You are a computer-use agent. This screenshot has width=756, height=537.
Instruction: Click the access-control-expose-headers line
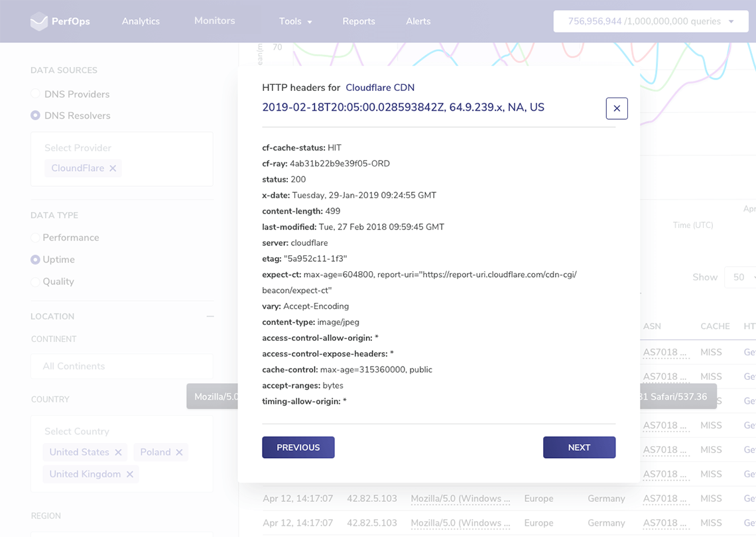328,354
